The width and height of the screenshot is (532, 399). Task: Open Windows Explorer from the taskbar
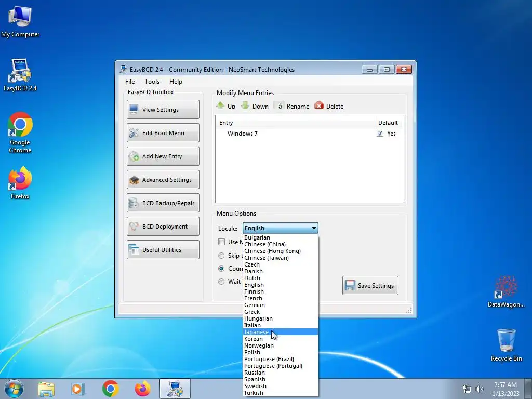click(x=46, y=389)
